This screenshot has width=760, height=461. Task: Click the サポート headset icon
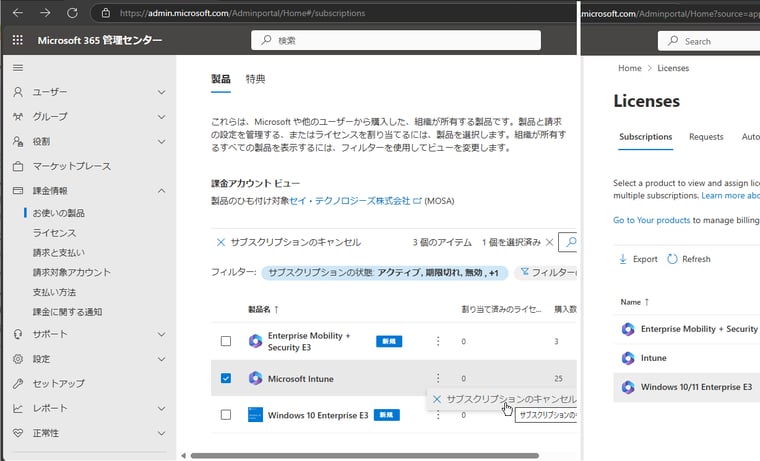[x=18, y=334]
